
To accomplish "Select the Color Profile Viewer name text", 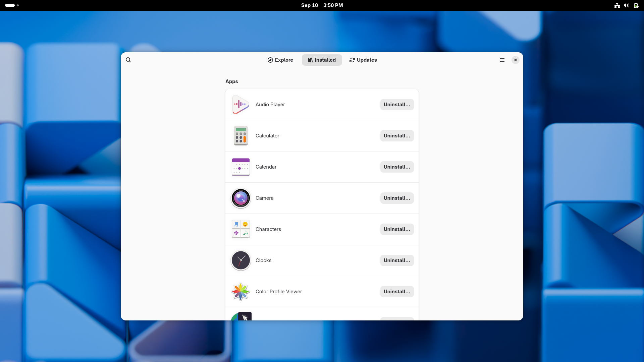I will click(x=279, y=292).
